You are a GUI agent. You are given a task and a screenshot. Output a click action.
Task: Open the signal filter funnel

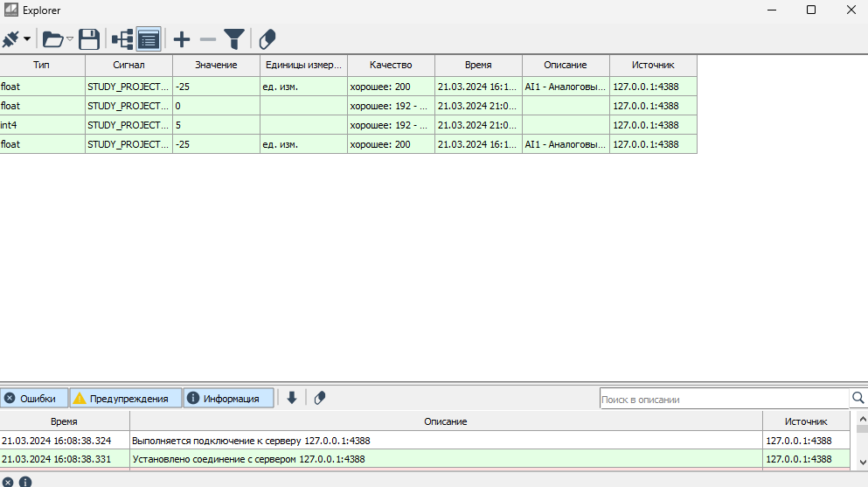click(x=234, y=38)
